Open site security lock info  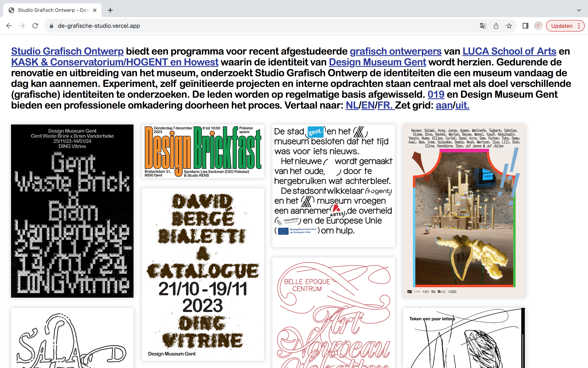pos(51,26)
